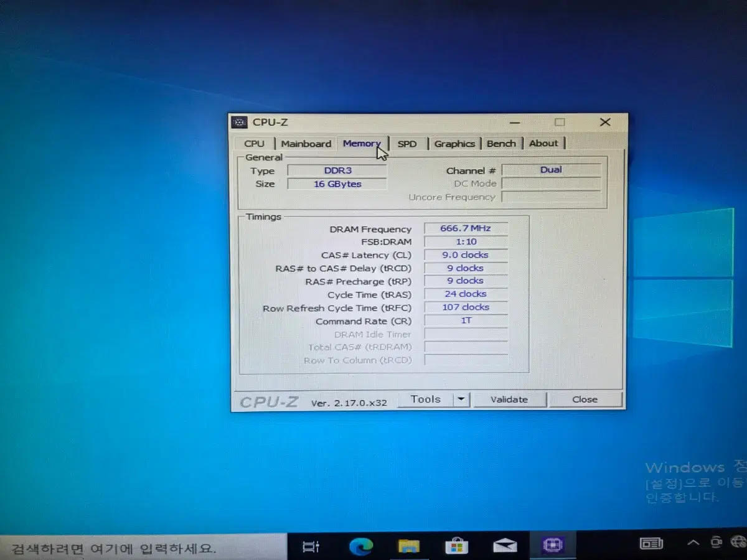The image size is (747, 560).
Task: Launch Microsoft Edge from the taskbar
Action: (x=360, y=547)
